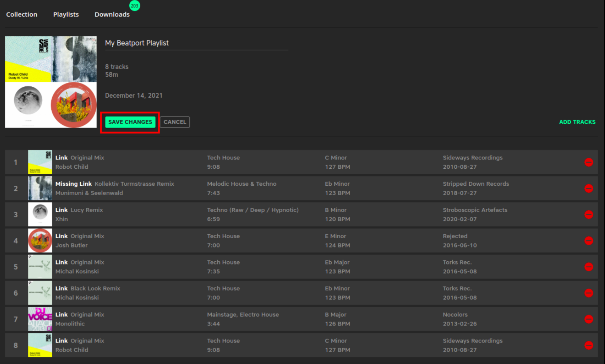The height and width of the screenshot is (364, 605).
Task: Save changes to the playlist
Action: pyautogui.click(x=130, y=122)
